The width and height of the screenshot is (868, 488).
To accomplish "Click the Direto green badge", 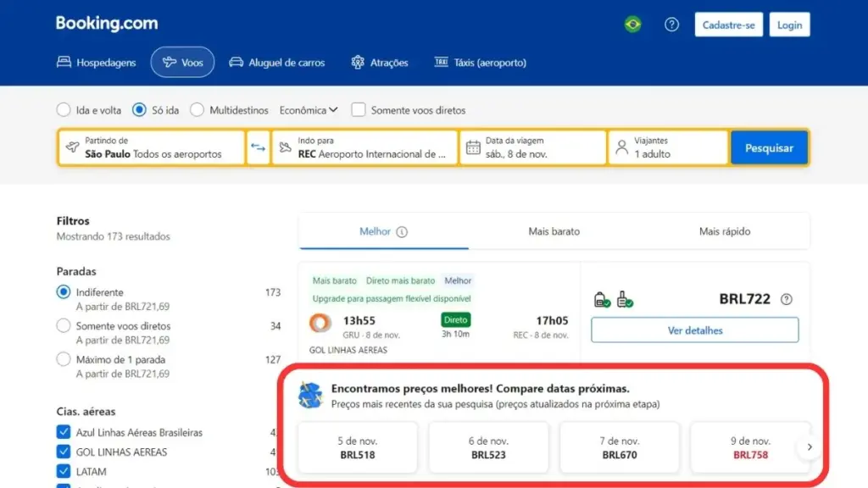I will tap(455, 319).
